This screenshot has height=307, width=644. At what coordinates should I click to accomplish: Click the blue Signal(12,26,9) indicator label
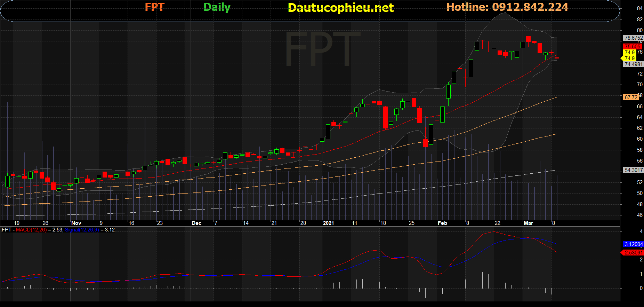click(x=82, y=230)
